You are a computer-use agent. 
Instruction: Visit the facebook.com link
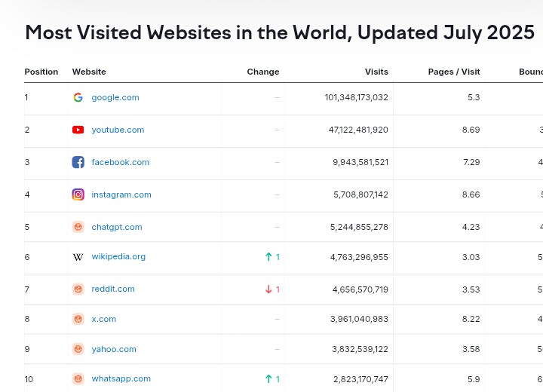pos(121,162)
